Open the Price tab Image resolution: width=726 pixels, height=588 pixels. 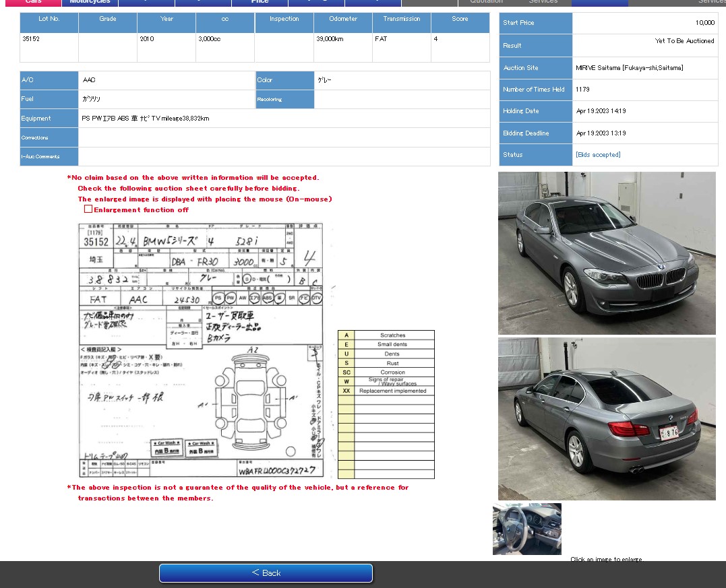(260, 2)
